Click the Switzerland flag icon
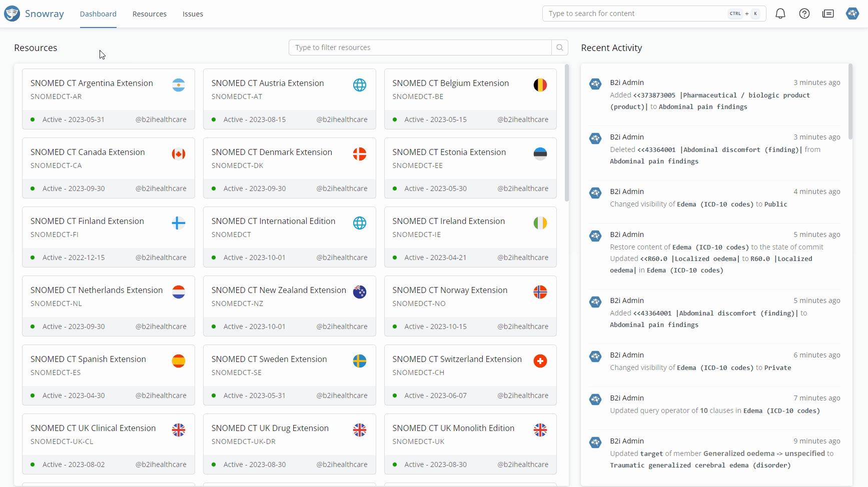868x487 pixels. tap(540, 361)
